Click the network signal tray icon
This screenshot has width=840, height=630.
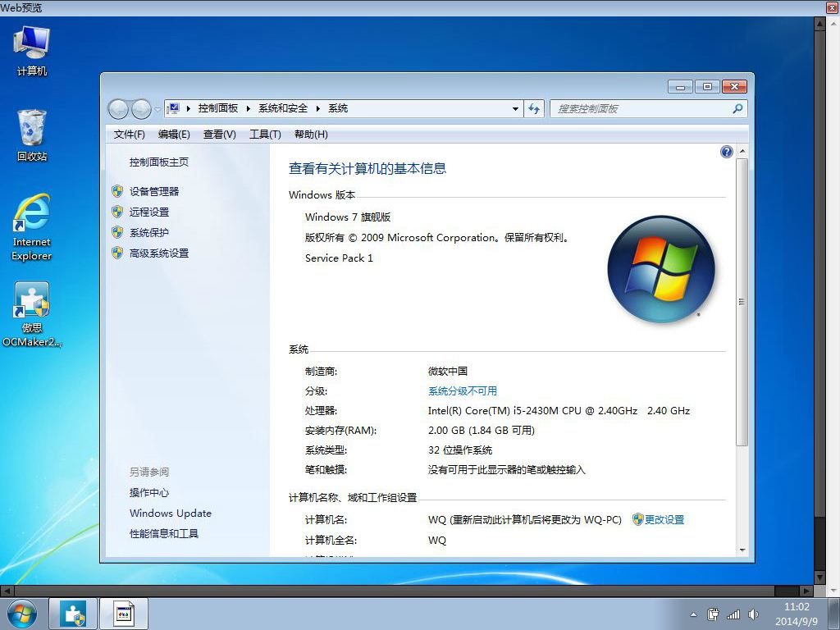point(733,614)
